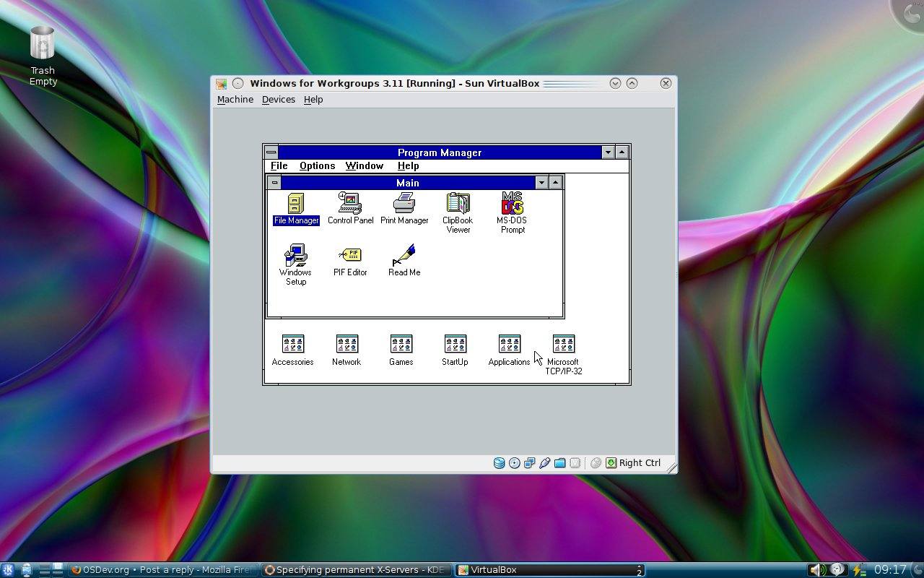Click the Program Manager title bar
924x578 pixels.
click(x=439, y=152)
